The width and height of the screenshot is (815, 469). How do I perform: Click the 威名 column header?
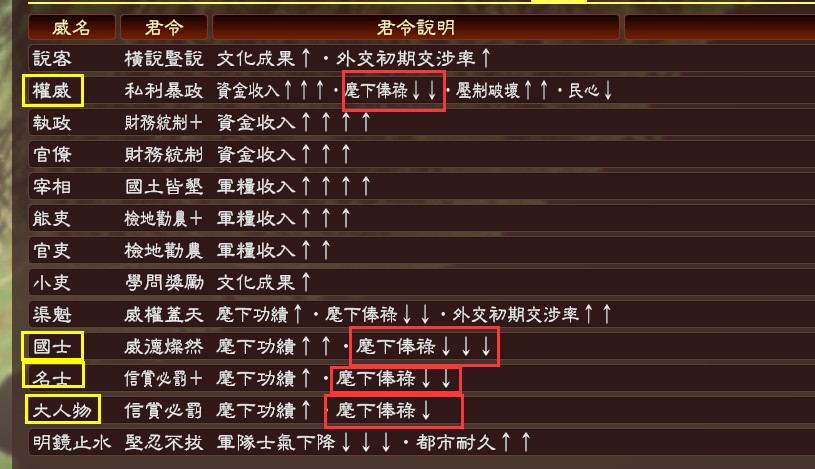[72, 27]
